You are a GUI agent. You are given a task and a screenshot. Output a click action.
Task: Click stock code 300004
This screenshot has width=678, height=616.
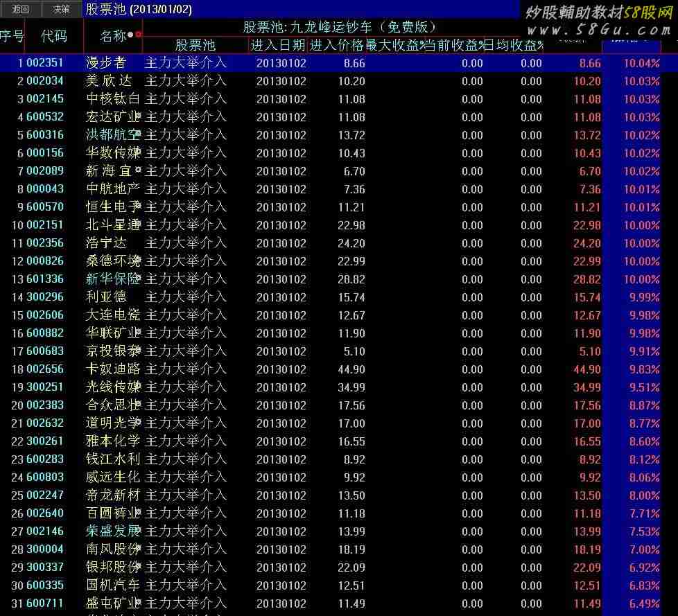click(45, 549)
